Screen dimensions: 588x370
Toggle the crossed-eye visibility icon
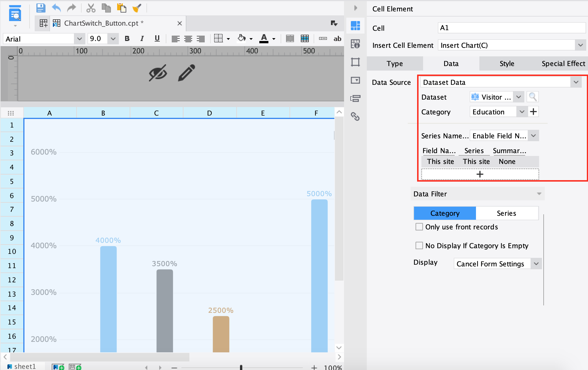158,73
